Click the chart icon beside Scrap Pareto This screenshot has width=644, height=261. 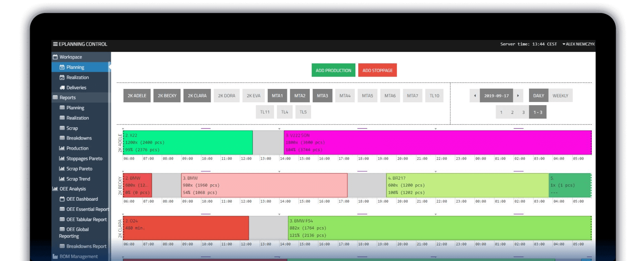62,169
